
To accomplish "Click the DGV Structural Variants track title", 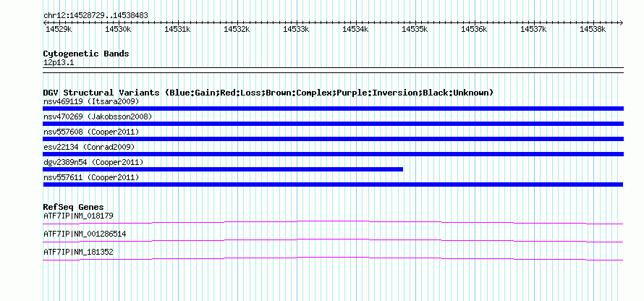I will pos(268,93).
